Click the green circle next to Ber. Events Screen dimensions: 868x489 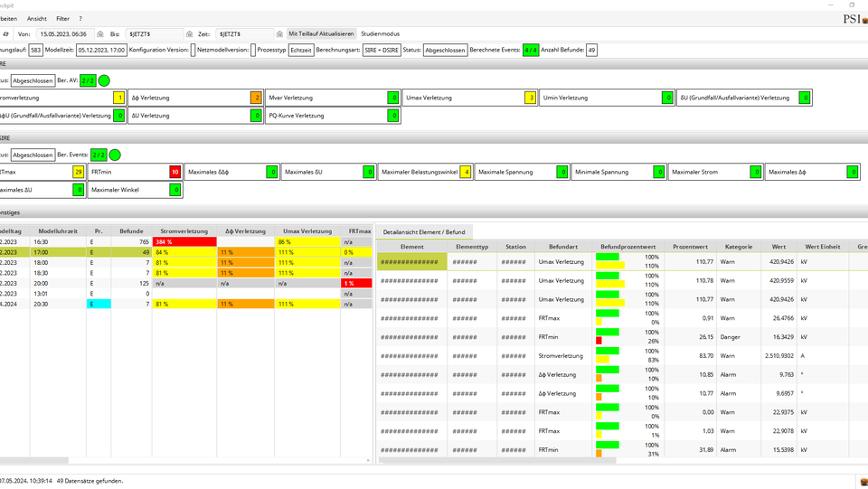[x=115, y=155]
